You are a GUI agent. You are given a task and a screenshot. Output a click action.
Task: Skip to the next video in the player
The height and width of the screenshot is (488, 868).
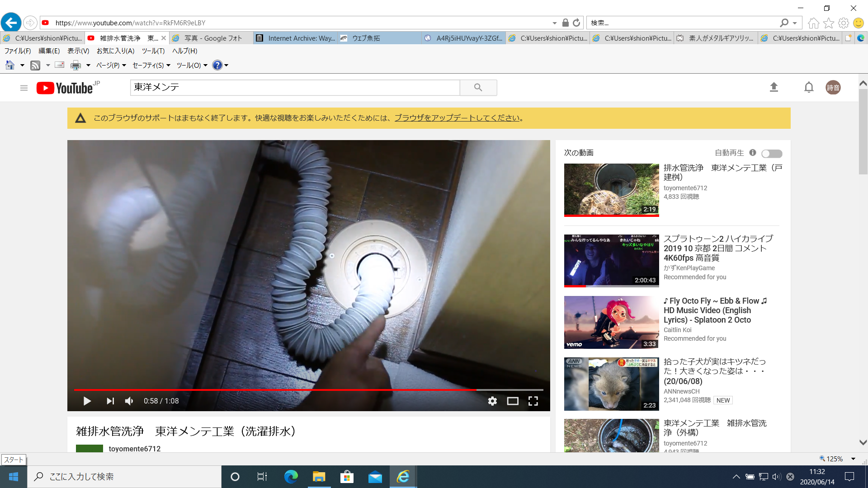click(x=110, y=401)
